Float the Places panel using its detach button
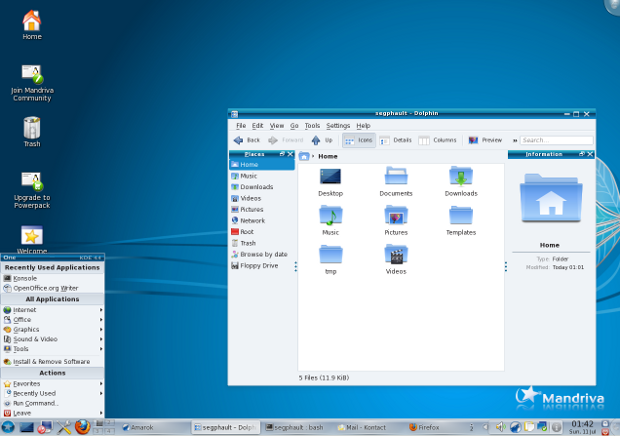 click(x=282, y=154)
